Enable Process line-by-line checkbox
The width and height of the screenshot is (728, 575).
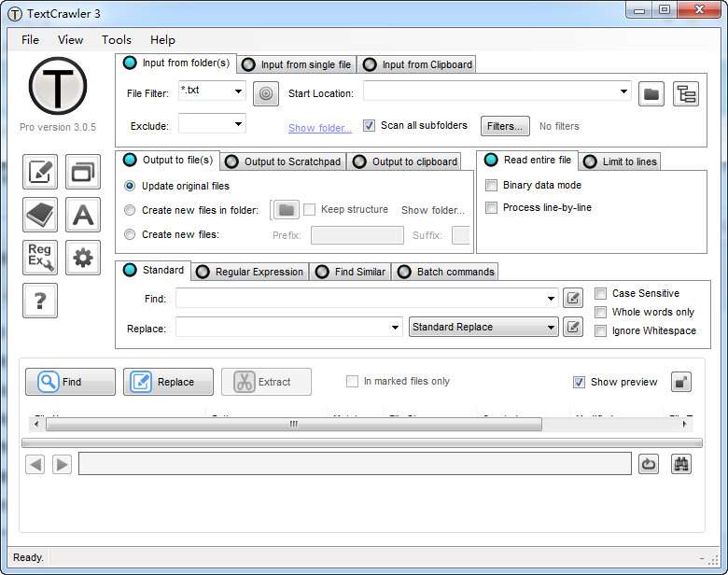coord(491,207)
